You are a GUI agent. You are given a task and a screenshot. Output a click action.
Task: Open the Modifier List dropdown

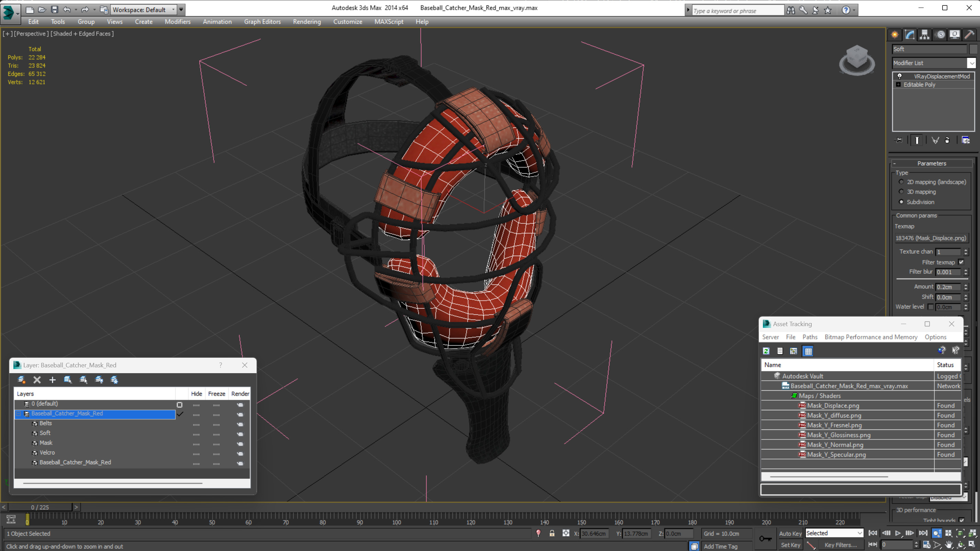click(x=971, y=63)
